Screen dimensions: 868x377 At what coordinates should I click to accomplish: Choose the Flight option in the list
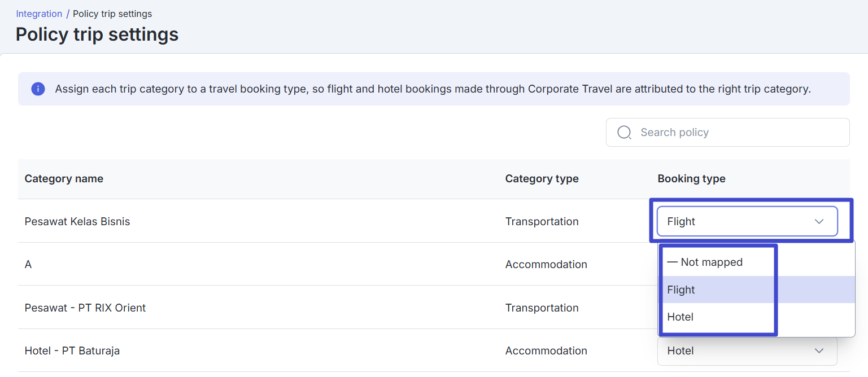pyautogui.click(x=757, y=290)
